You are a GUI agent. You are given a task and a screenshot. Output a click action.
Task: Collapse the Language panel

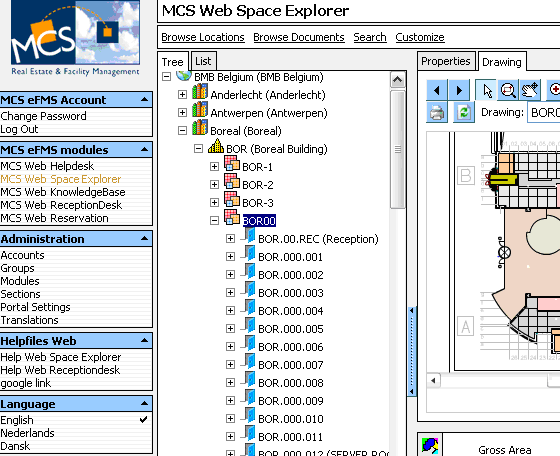[x=145, y=404]
